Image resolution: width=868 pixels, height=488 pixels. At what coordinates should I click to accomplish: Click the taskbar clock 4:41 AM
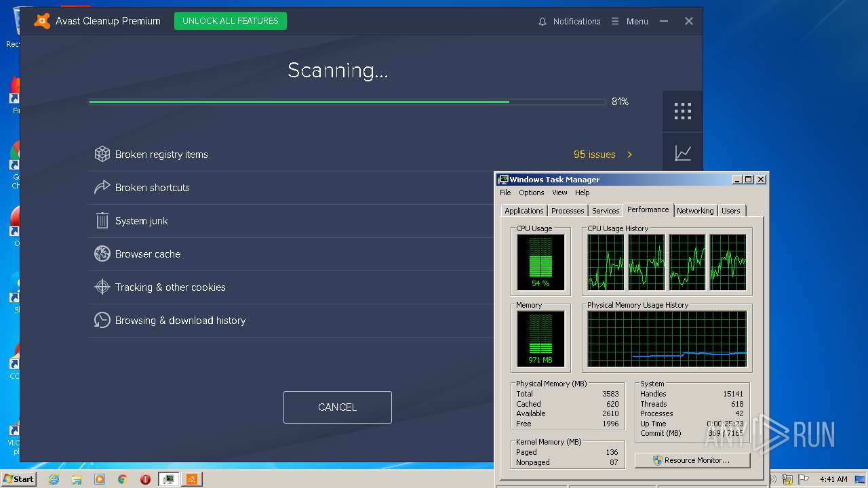click(x=833, y=479)
